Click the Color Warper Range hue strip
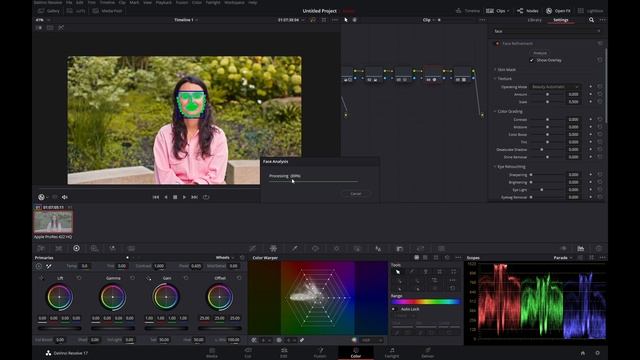Image resolution: width=640 pixels, height=360 pixels. (x=426, y=302)
